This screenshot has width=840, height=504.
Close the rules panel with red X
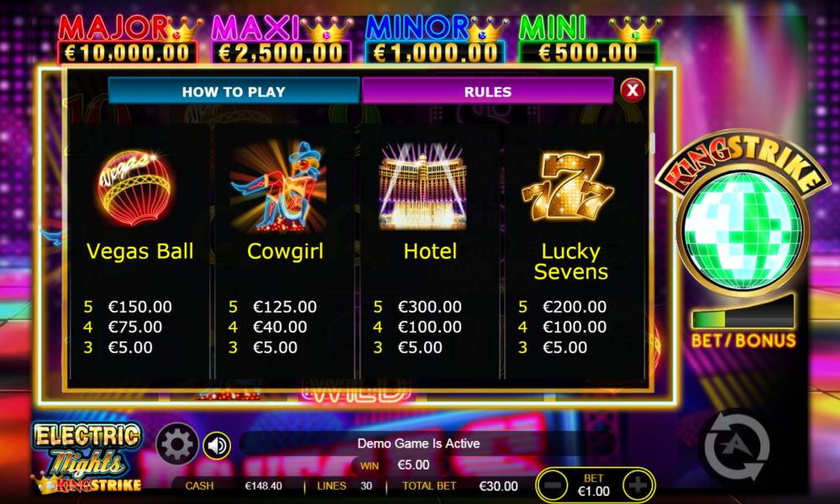633,90
